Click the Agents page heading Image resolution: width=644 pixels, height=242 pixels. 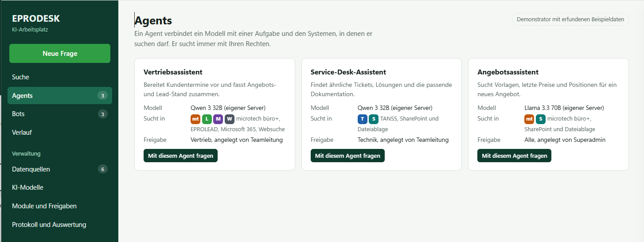coord(153,20)
